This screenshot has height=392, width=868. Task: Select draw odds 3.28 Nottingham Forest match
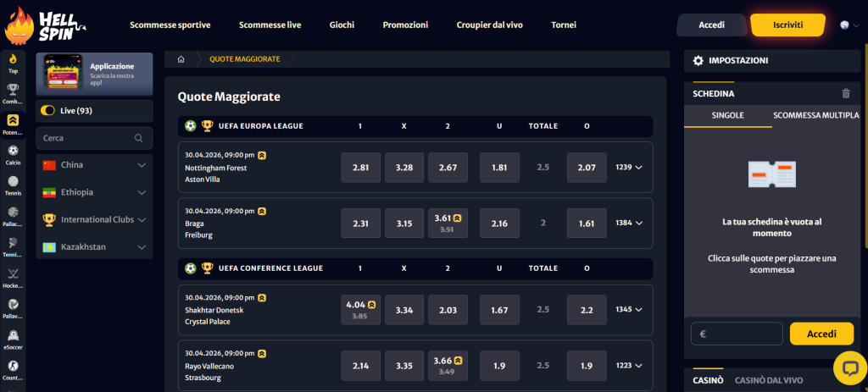[x=404, y=168]
